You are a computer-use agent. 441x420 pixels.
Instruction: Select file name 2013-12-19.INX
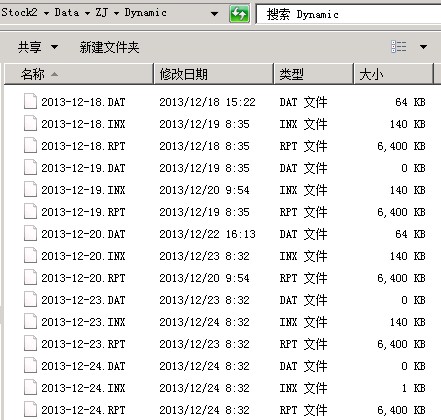click(x=83, y=190)
